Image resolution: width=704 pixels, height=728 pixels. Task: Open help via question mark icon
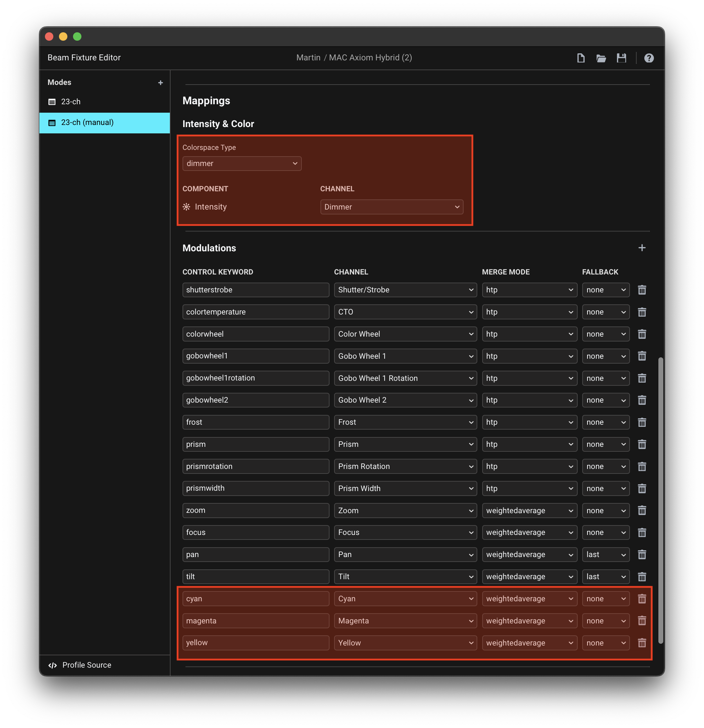(649, 58)
